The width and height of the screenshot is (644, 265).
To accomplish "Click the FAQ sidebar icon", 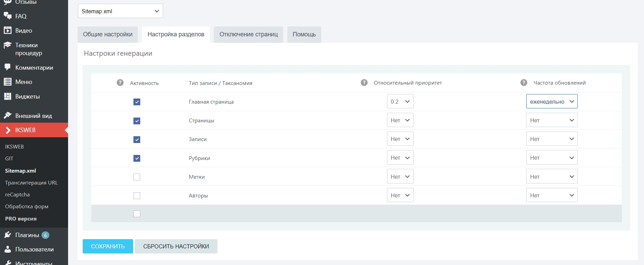I will 7,16.
